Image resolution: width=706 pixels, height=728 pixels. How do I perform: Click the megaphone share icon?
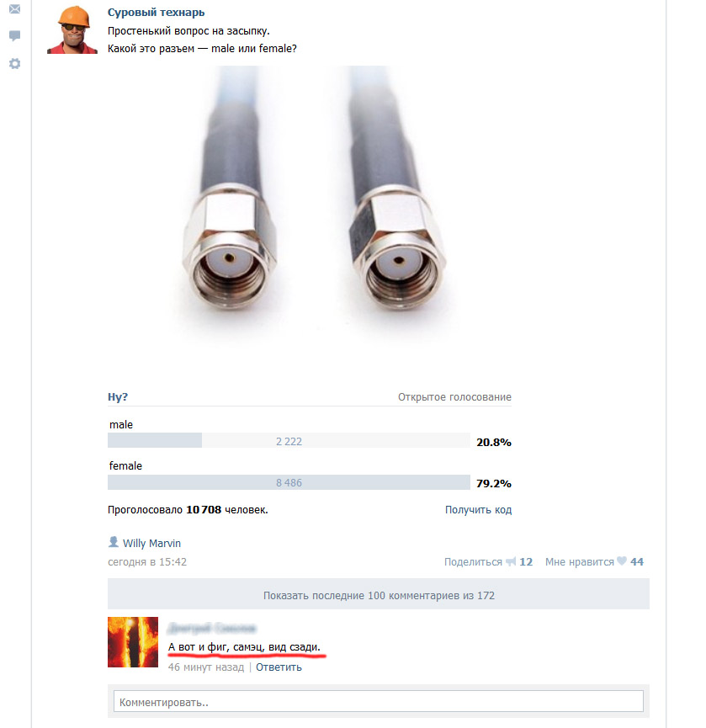click(511, 562)
